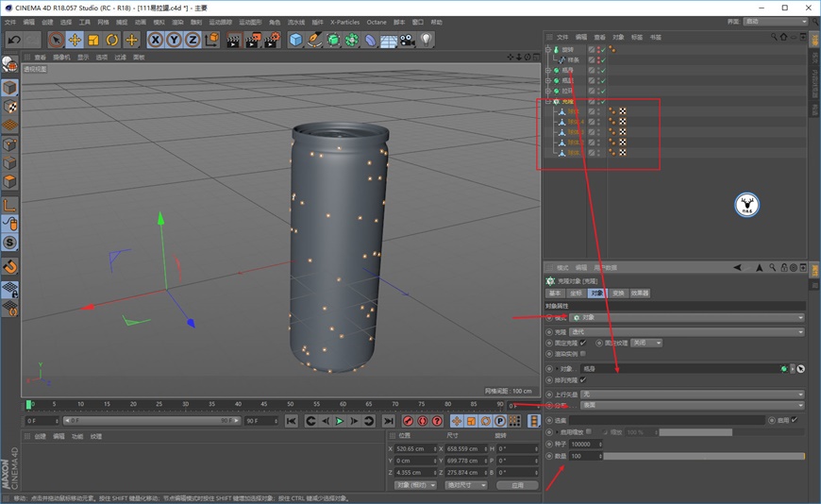Click the 应用 apply button
Image resolution: width=821 pixels, height=504 pixels.
[x=517, y=485]
